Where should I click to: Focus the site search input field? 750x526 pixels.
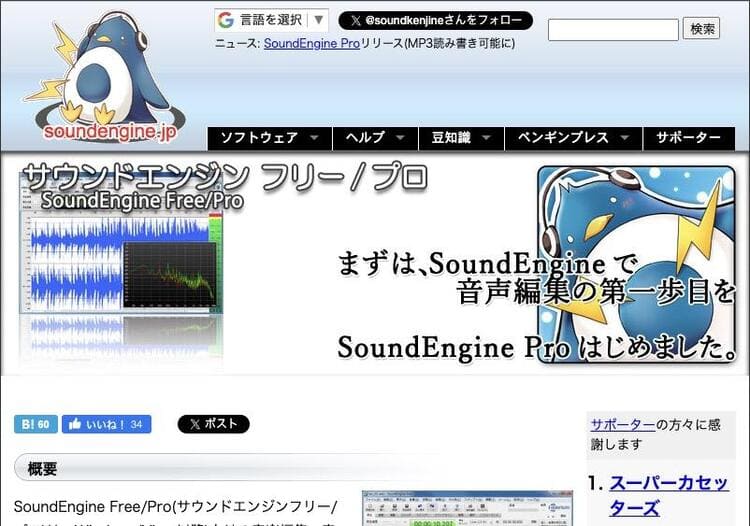[x=613, y=30]
